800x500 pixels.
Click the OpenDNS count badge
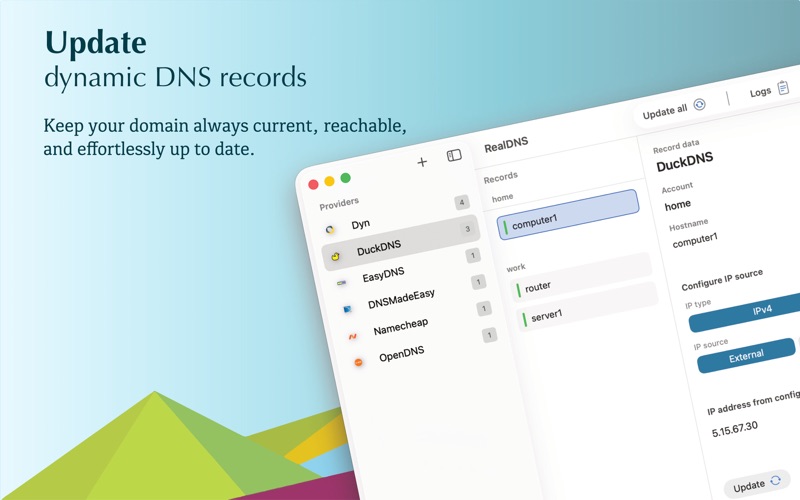coord(489,335)
